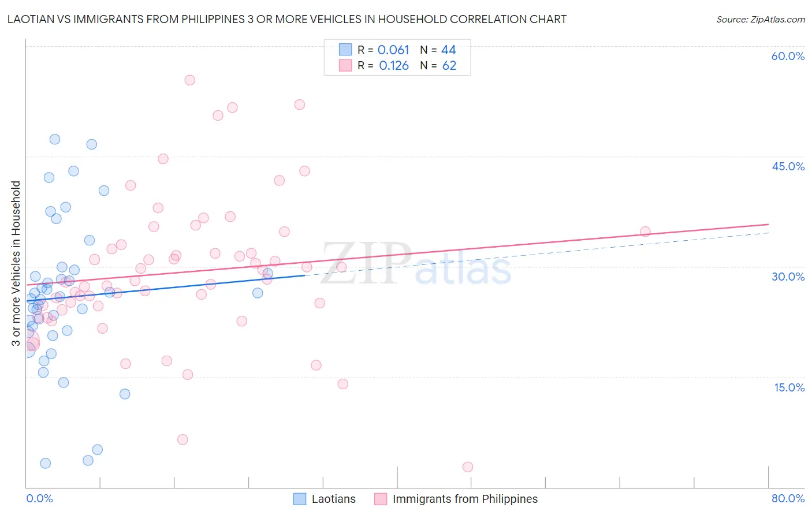Select Immigrants from Philippines legend label
The image size is (812, 515).
(465, 499)
